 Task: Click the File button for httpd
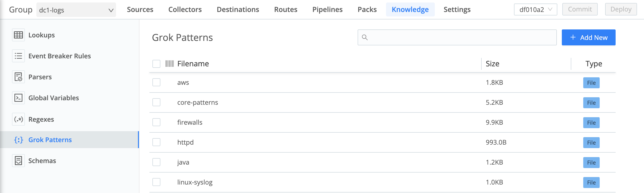click(591, 142)
